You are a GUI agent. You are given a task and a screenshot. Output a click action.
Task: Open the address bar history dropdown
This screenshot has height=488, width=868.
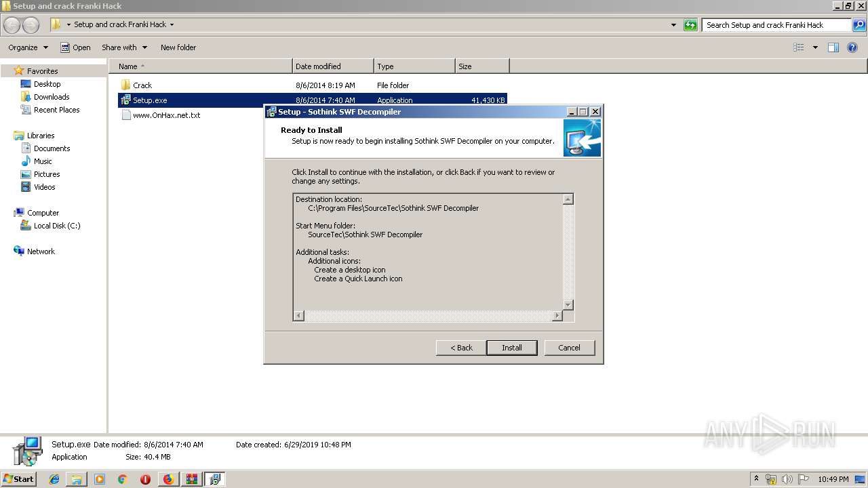(x=673, y=25)
